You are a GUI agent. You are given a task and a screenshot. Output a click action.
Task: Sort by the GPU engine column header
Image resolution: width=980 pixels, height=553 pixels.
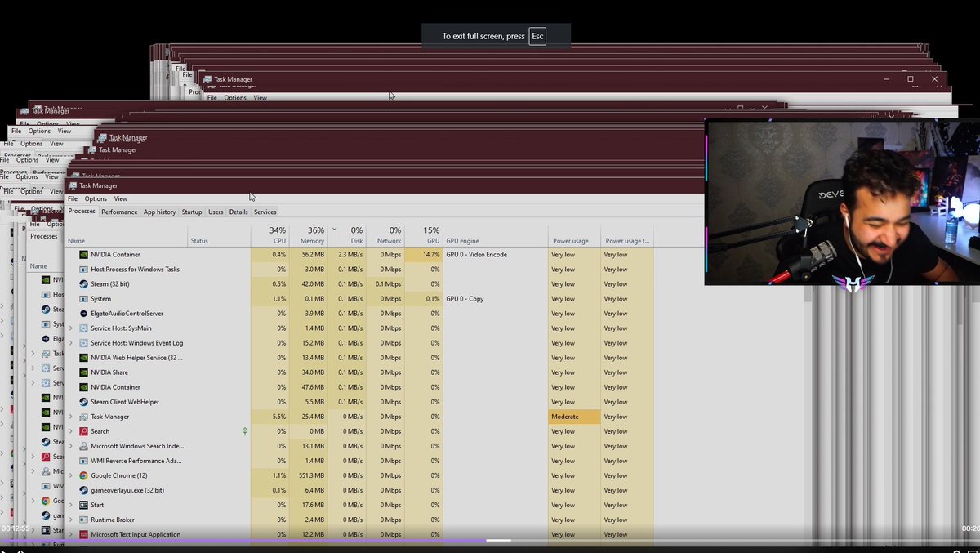click(x=496, y=235)
